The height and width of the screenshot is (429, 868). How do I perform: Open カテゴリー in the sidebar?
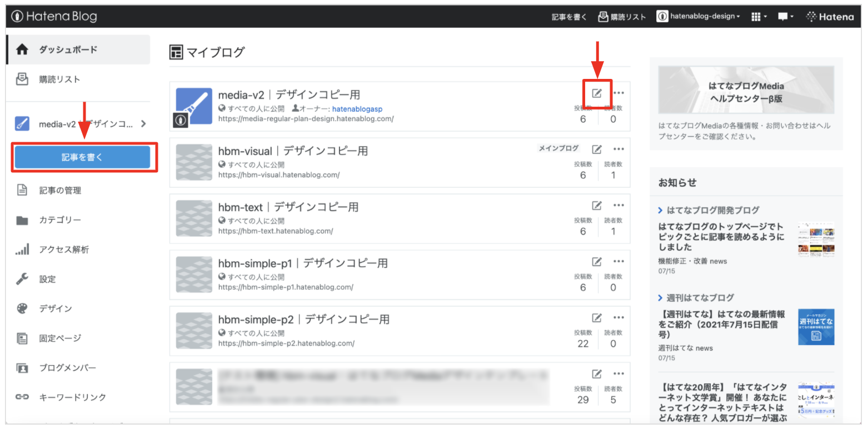(x=60, y=220)
